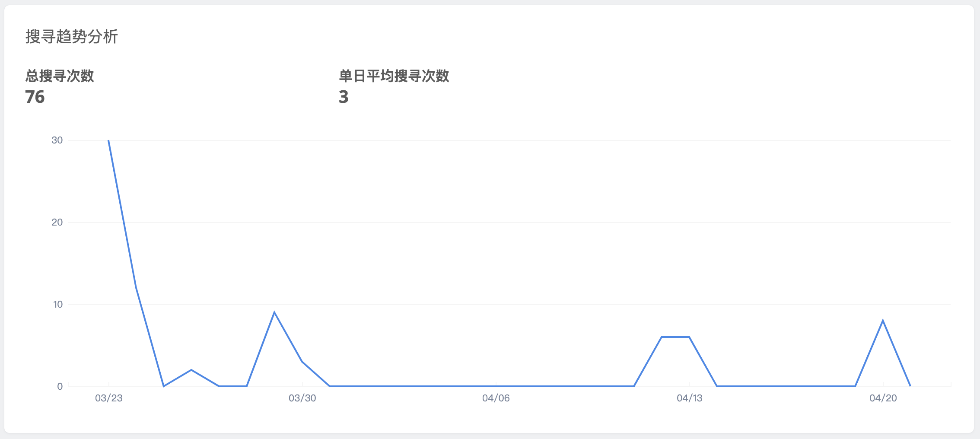This screenshot has width=980, height=439.
Task: Click the chart peak near 8 at 04/20
Action: (883, 321)
